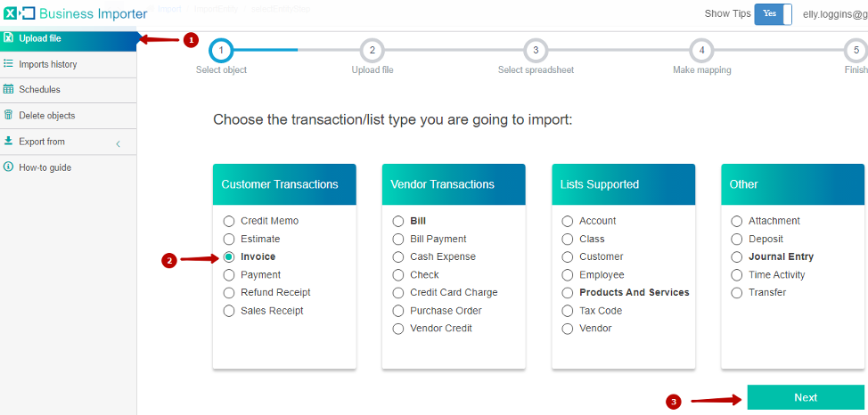Click the Business Importer logo icon
The height and width of the screenshot is (415, 868).
click(20, 13)
